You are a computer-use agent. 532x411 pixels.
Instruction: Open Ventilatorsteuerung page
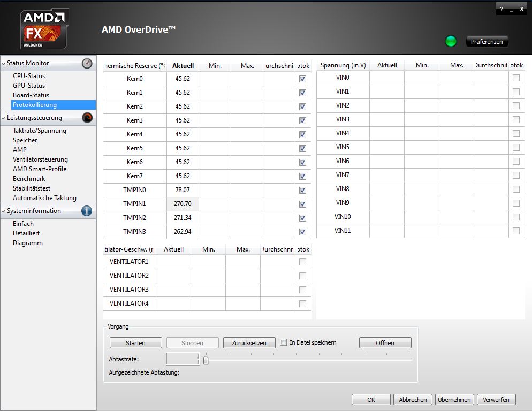coord(40,159)
